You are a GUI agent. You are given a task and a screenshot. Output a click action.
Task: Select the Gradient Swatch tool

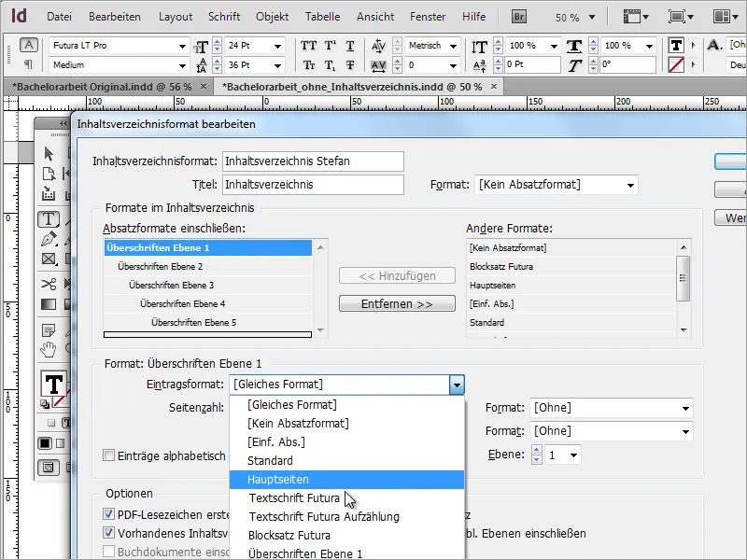coord(49,304)
